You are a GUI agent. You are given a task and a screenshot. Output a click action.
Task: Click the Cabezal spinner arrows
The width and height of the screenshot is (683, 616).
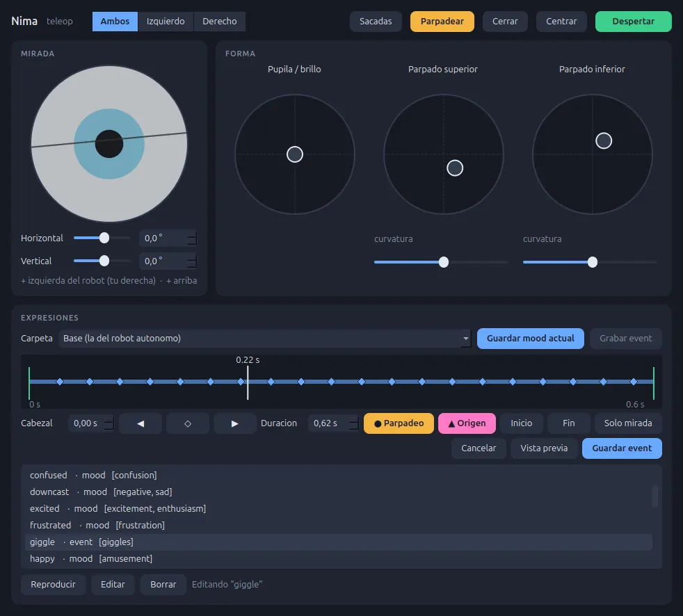pos(109,423)
